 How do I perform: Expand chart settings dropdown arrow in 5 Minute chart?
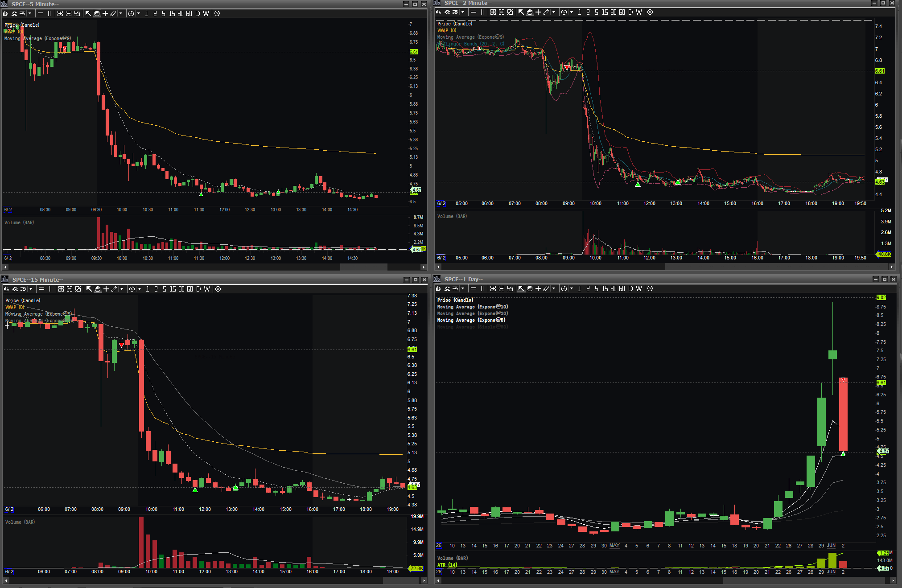pyautogui.click(x=30, y=13)
